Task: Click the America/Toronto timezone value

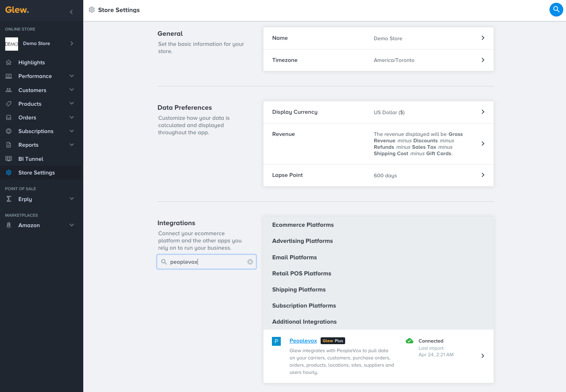Action: (x=394, y=60)
